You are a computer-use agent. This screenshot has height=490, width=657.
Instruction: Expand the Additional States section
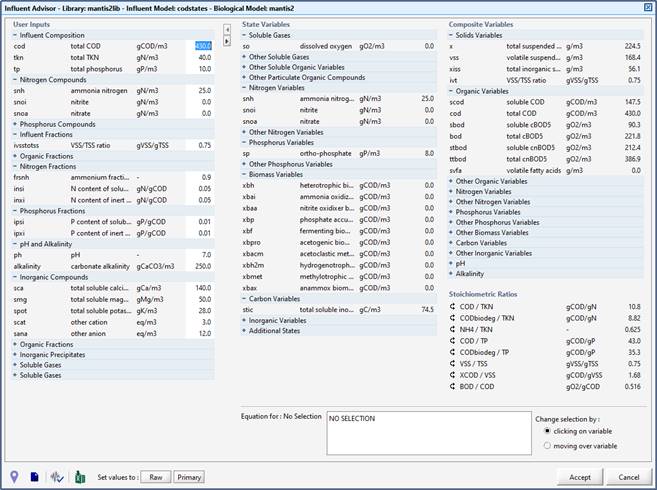(x=244, y=331)
